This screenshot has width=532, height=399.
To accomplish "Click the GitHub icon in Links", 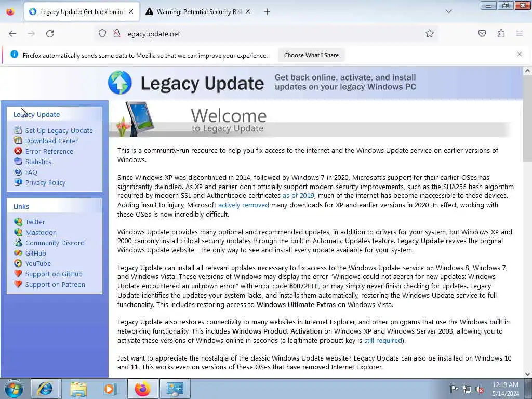I will pos(18,253).
